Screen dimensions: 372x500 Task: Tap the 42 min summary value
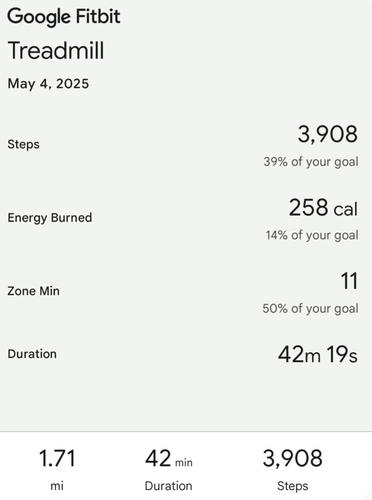tap(169, 459)
